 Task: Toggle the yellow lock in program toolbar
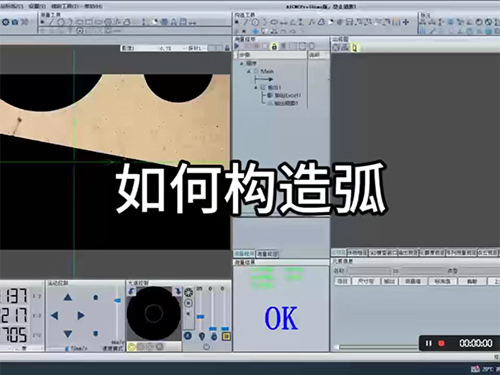coord(274,46)
